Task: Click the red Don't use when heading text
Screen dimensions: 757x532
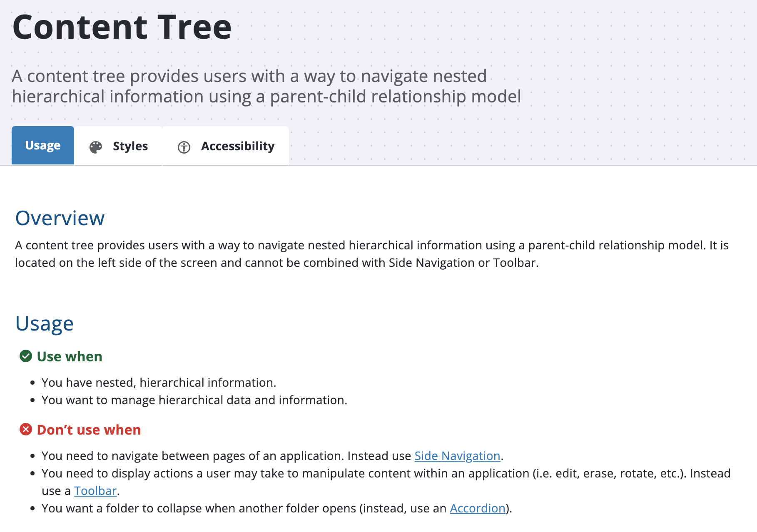Action: point(89,430)
